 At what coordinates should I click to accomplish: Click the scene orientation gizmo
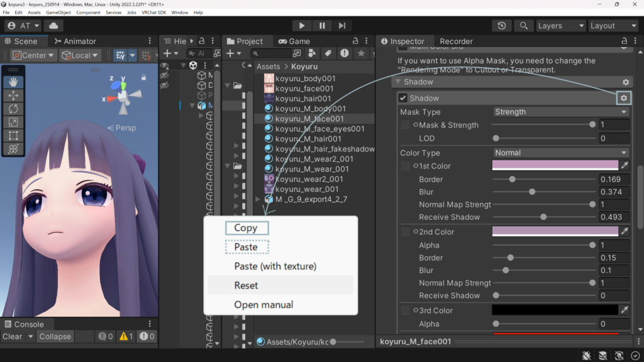coord(123,95)
